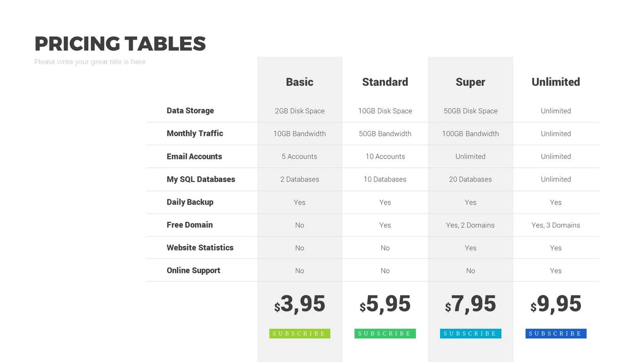644x362 pixels.
Task: Click the Online Support row label
Action: 193,271
